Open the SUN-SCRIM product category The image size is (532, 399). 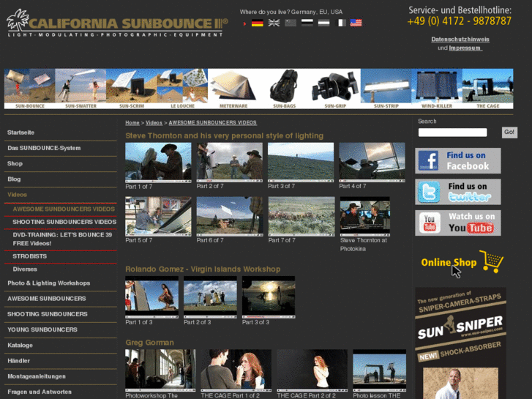[x=131, y=89]
